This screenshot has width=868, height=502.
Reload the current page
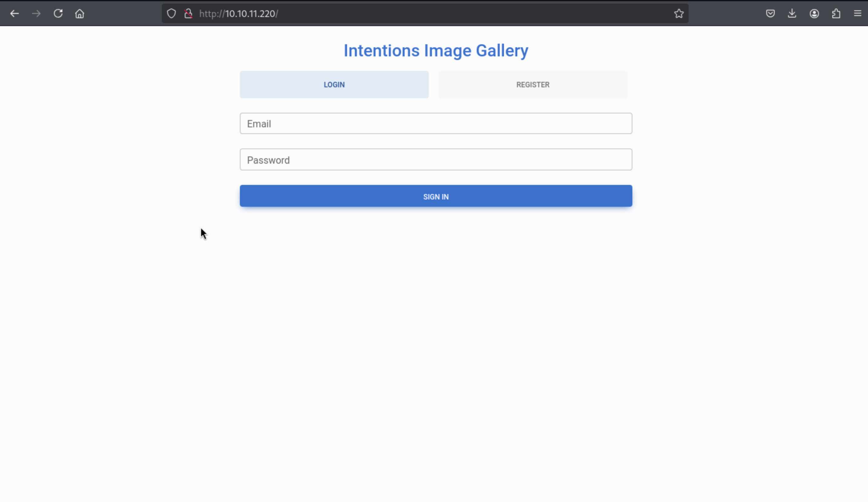pos(58,13)
